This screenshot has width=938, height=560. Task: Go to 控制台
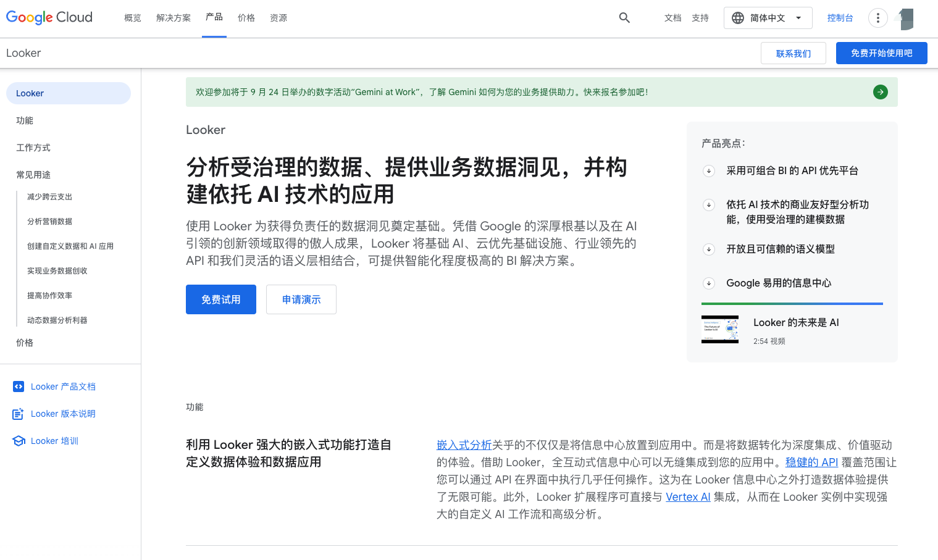[x=840, y=18]
